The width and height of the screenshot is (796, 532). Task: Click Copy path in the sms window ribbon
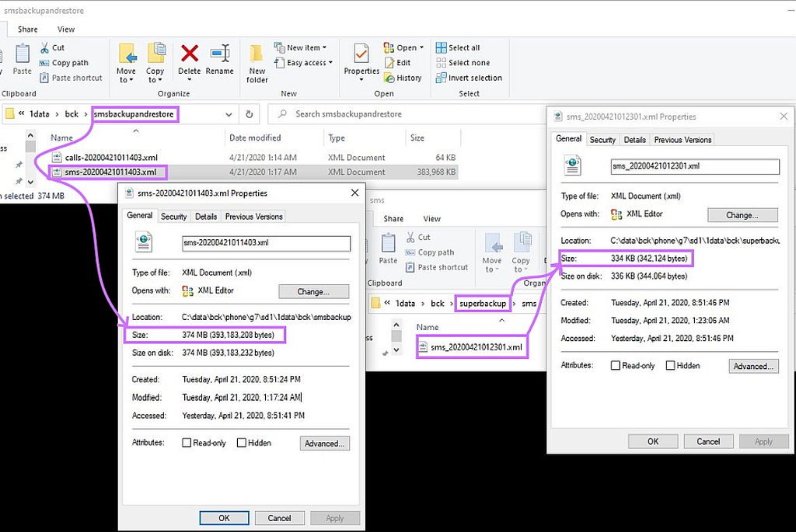pyautogui.click(x=429, y=252)
